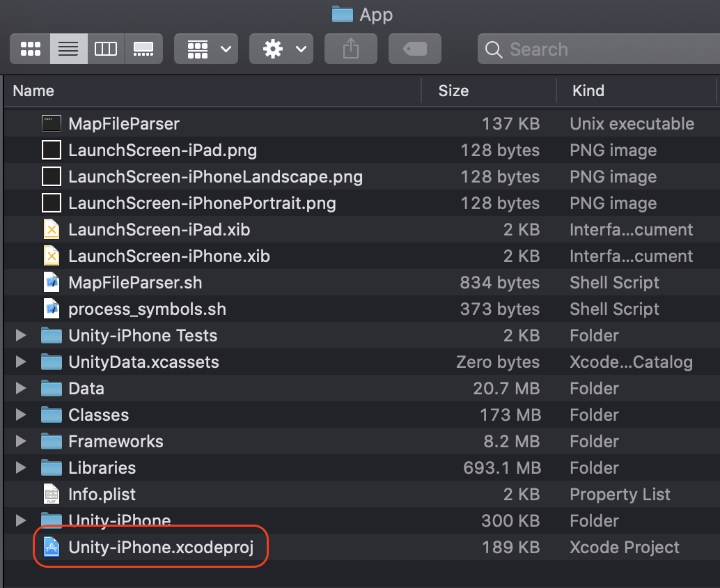720x588 pixels.
Task: Click the LaunchScreen-iPhone.xib file name
Action: pos(169,256)
